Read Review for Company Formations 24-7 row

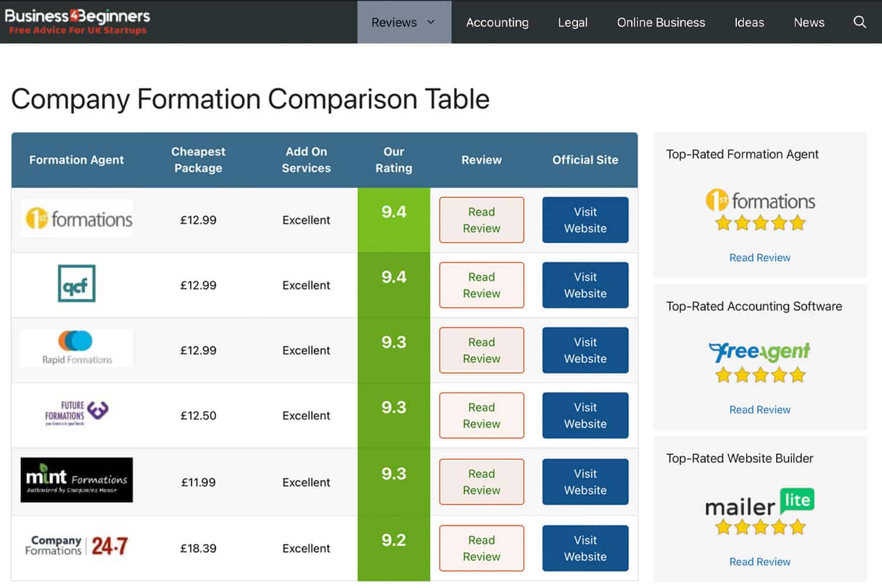point(482,548)
